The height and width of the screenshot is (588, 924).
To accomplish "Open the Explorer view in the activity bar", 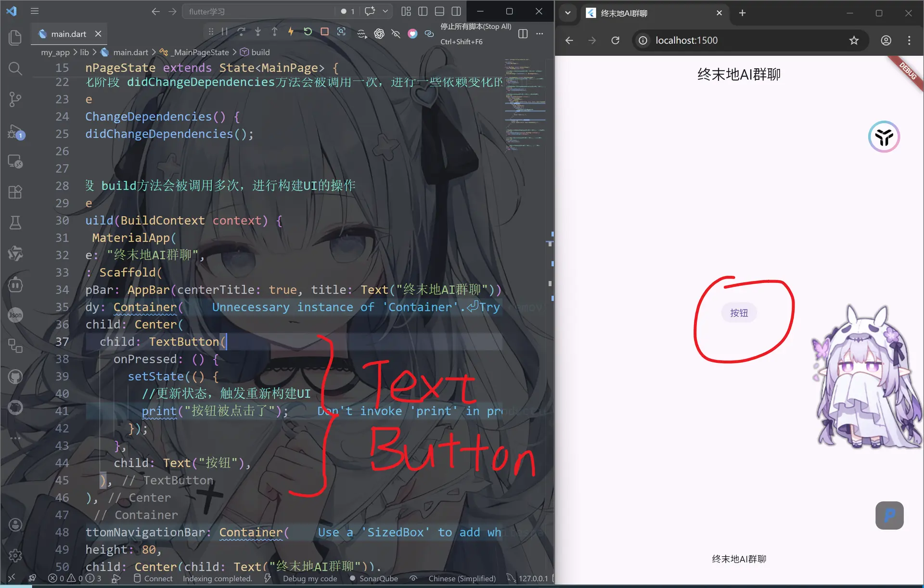I will pos(15,38).
